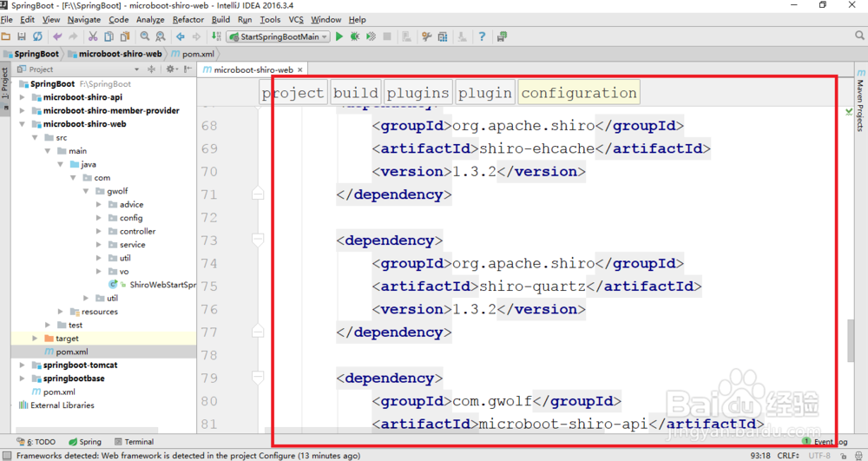Run StartSpringBootMain with green play icon

pos(339,36)
